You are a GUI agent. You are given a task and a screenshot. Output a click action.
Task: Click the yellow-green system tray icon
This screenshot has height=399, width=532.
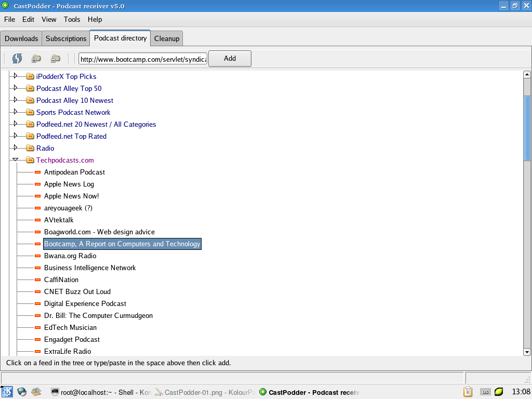tap(499, 392)
